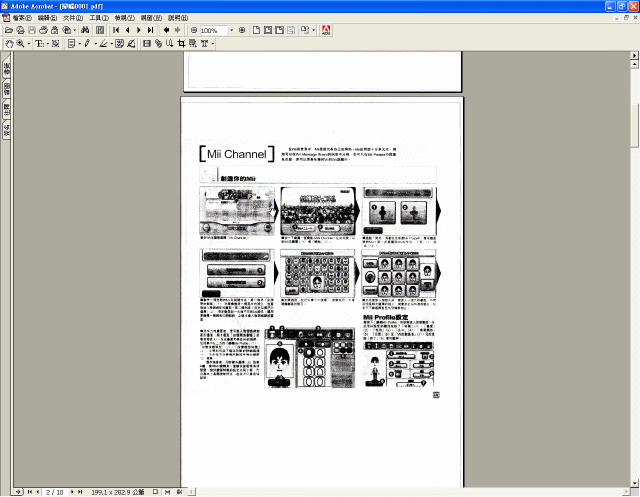Jump to last page via top toolbar

(151, 30)
